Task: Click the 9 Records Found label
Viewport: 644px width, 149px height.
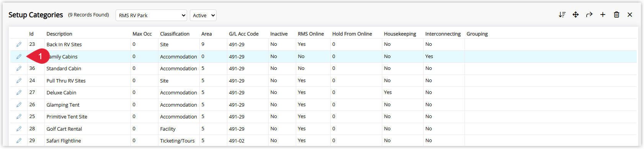Action: (x=88, y=15)
